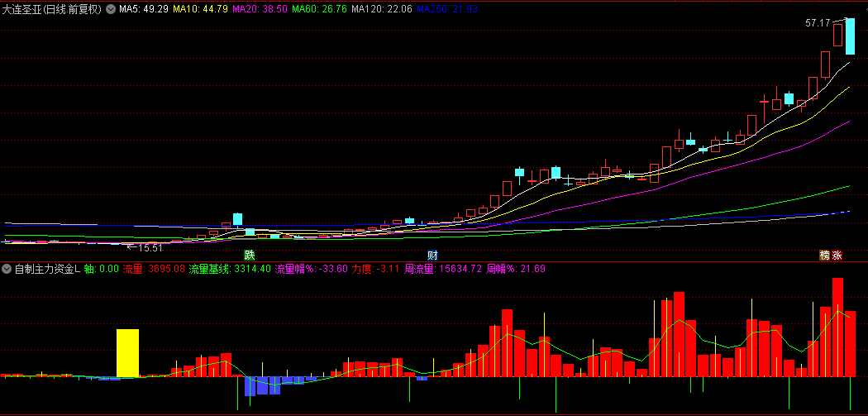Click the 自制主力资金L indicator name

(48, 270)
